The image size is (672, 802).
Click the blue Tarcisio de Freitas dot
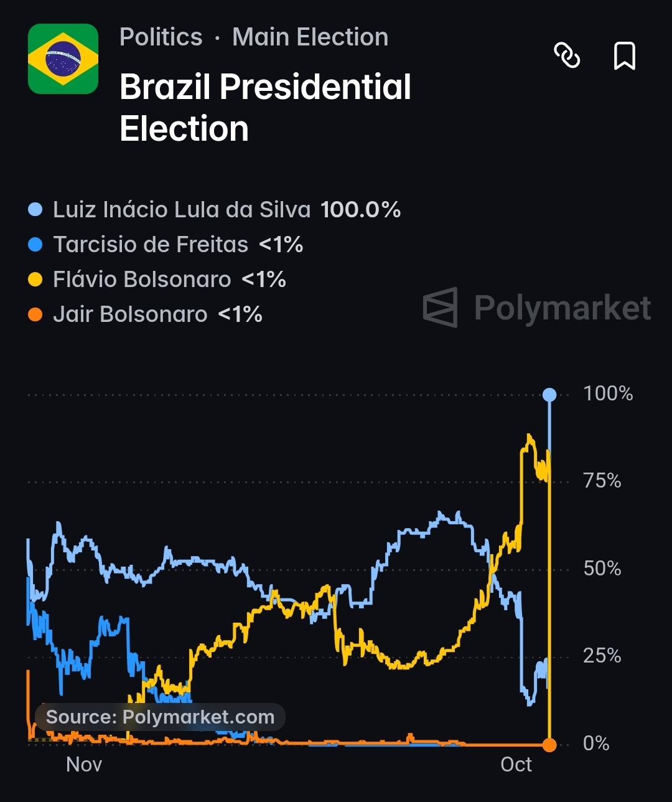35,245
